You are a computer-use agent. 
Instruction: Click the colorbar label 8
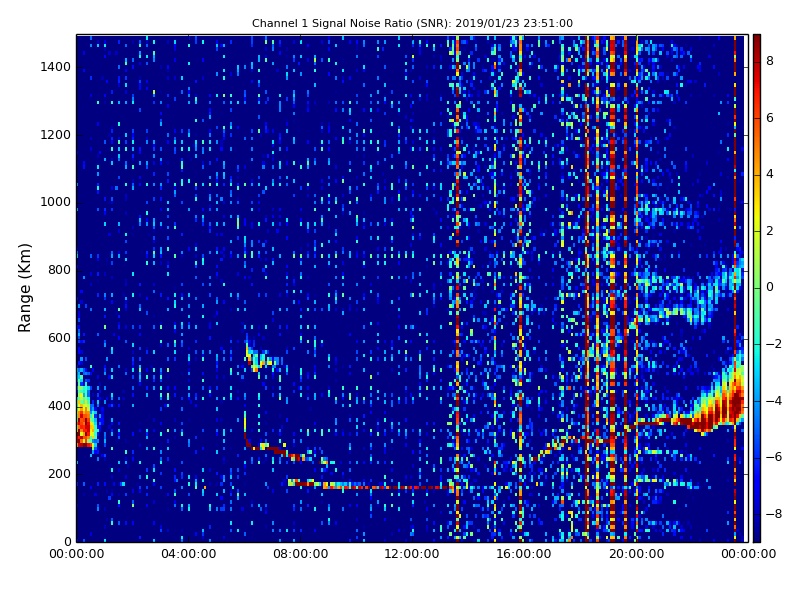770,61
